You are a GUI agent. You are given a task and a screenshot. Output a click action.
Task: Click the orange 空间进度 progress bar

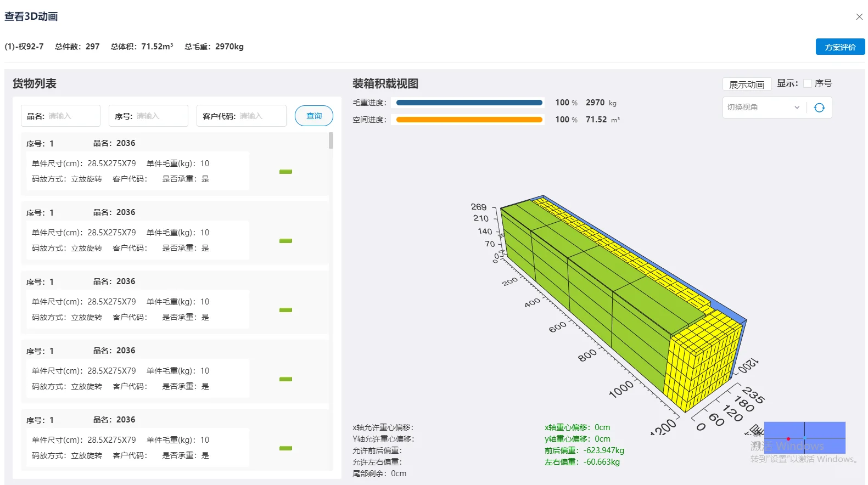click(469, 120)
